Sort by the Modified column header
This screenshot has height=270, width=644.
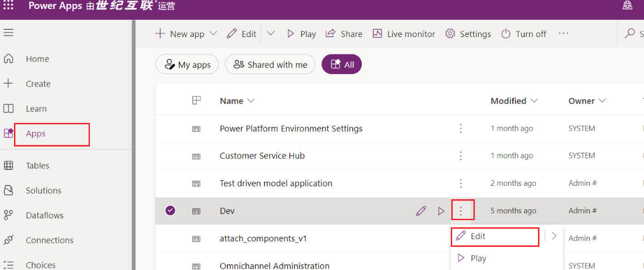coord(514,100)
